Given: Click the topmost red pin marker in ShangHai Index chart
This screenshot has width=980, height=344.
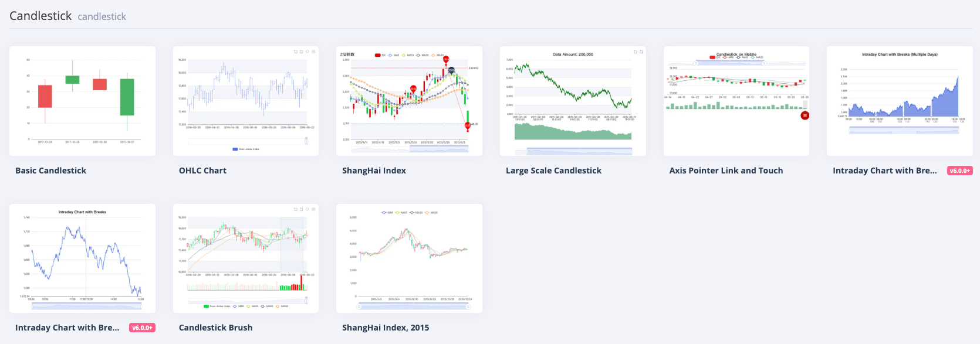Looking at the screenshot, I should 446,59.
